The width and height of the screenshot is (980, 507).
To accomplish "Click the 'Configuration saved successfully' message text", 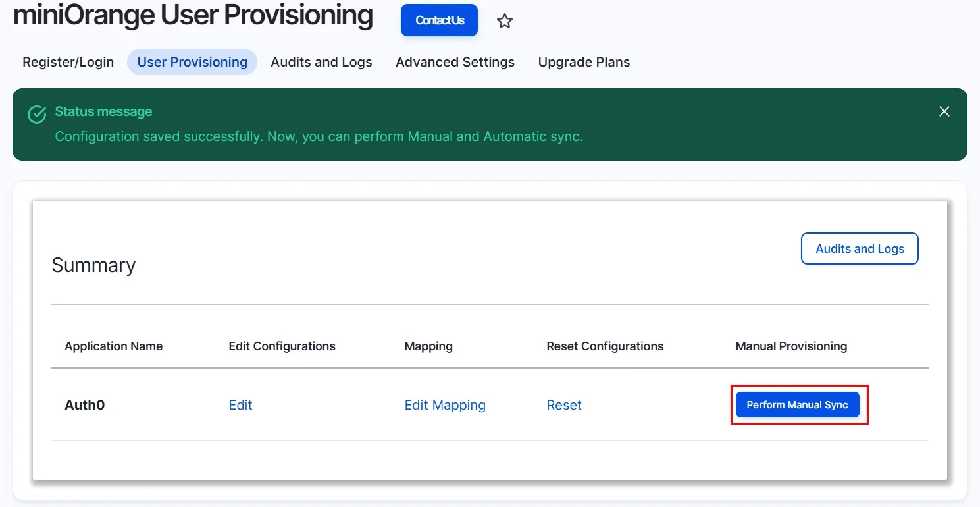I will (x=319, y=136).
